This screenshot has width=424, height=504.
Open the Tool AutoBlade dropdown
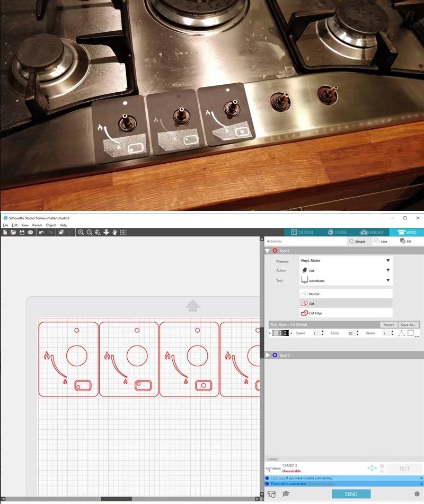click(x=346, y=280)
